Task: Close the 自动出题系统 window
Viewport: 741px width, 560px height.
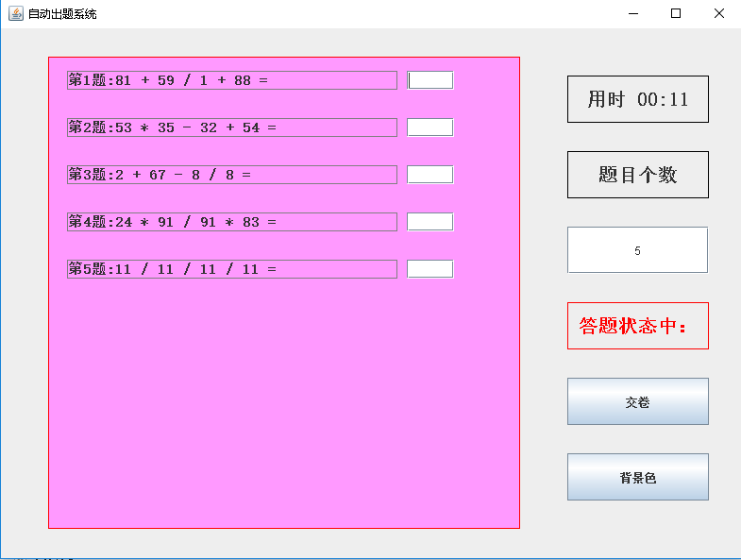Action: pyautogui.click(x=718, y=14)
